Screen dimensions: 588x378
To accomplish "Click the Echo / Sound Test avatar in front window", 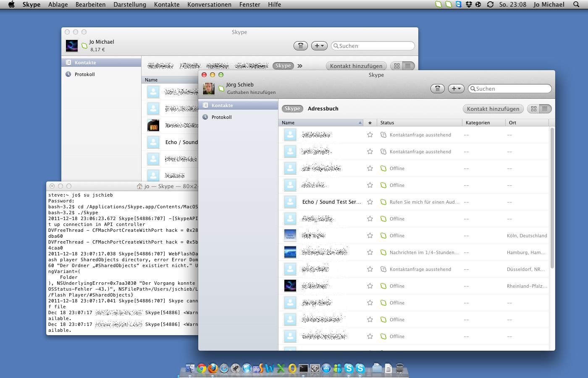I will [x=290, y=202].
